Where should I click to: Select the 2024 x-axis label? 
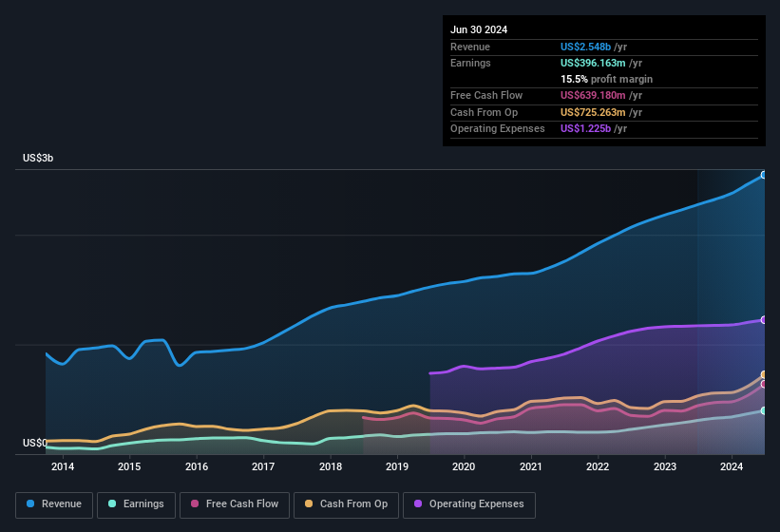pos(732,466)
